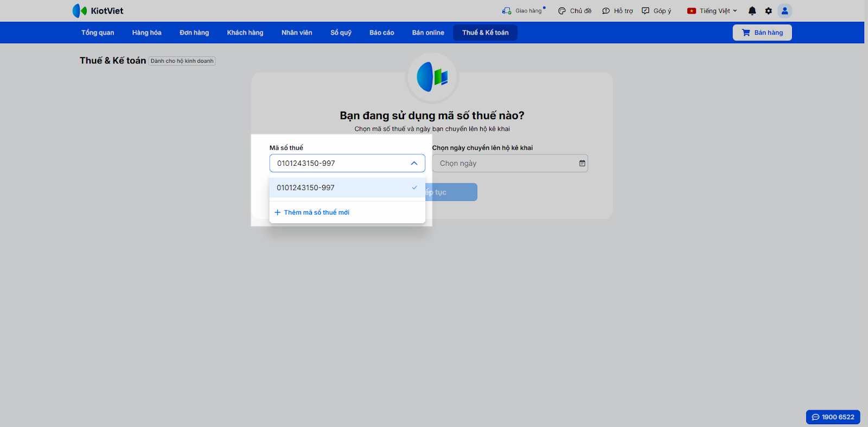Select the Thuế & Kế toán menu
Image resolution: width=868 pixels, height=427 pixels.
click(485, 33)
